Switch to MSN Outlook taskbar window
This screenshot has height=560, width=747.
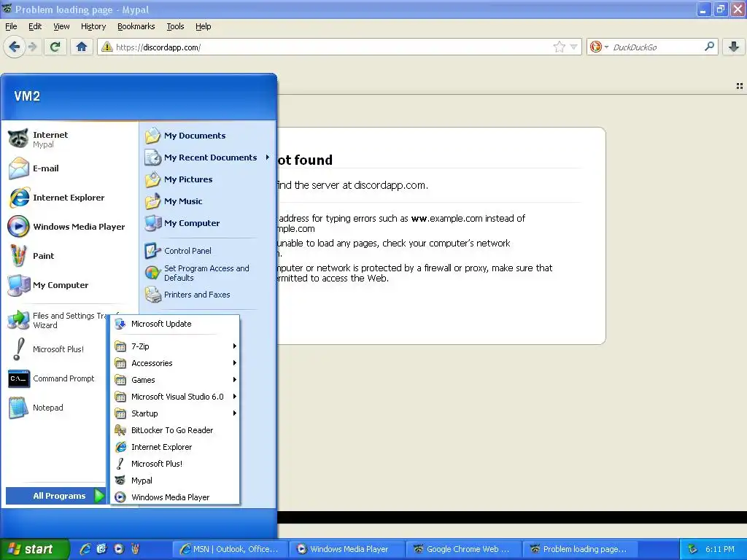(231, 549)
